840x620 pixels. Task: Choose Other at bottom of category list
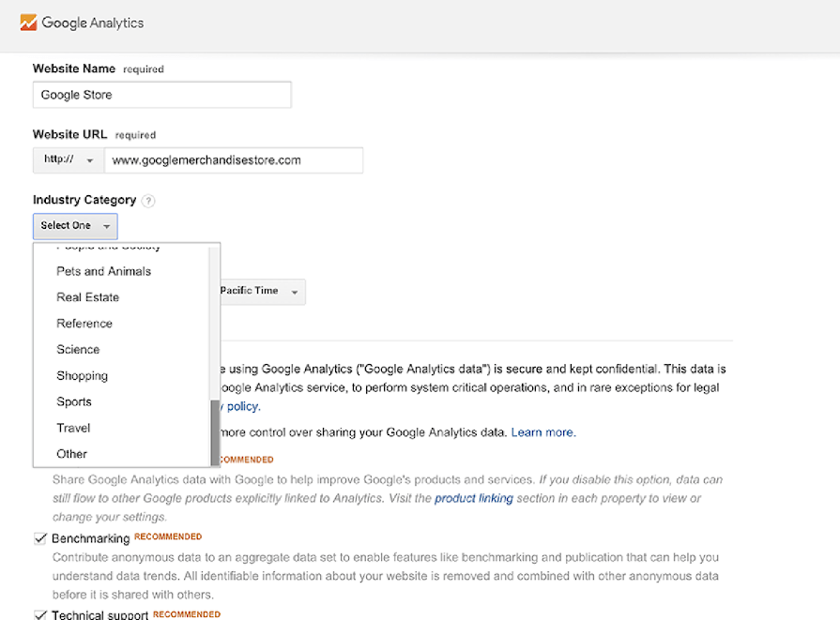[71, 454]
